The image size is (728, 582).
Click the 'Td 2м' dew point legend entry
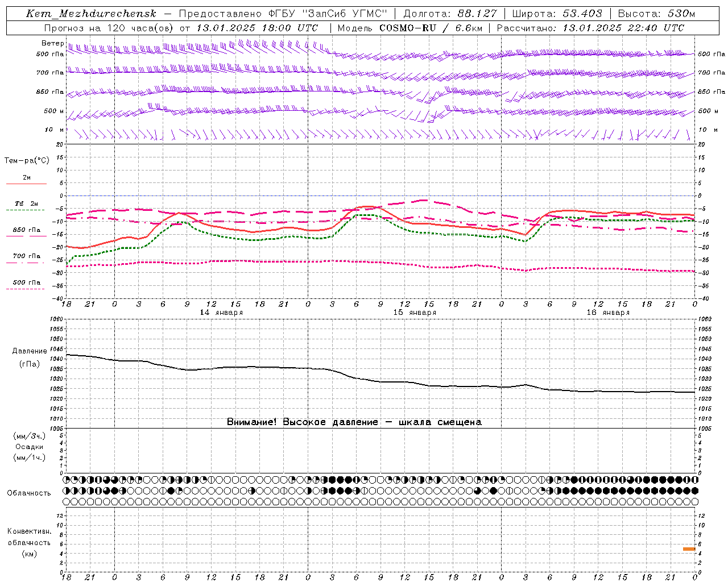[26, 203]
